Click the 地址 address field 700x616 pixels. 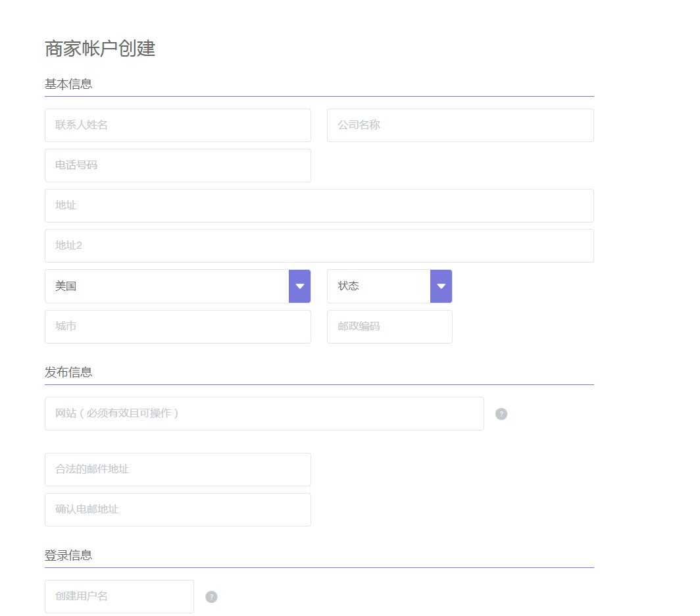[319, 205]
